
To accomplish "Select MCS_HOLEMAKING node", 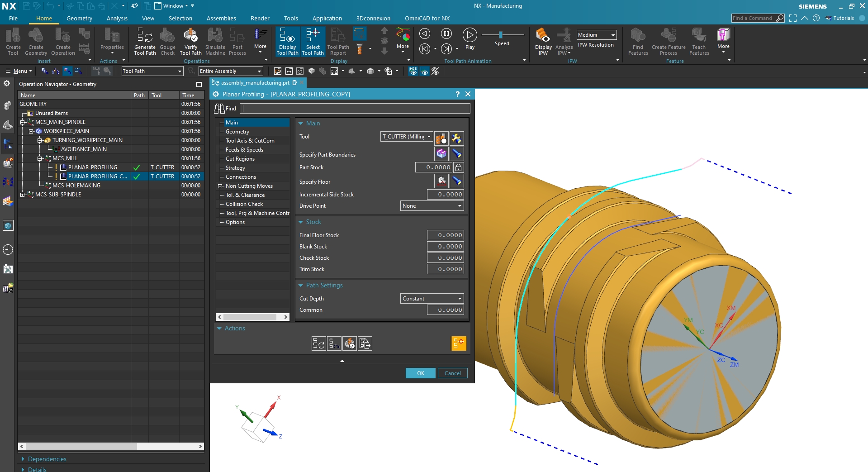I will [76, 186].
